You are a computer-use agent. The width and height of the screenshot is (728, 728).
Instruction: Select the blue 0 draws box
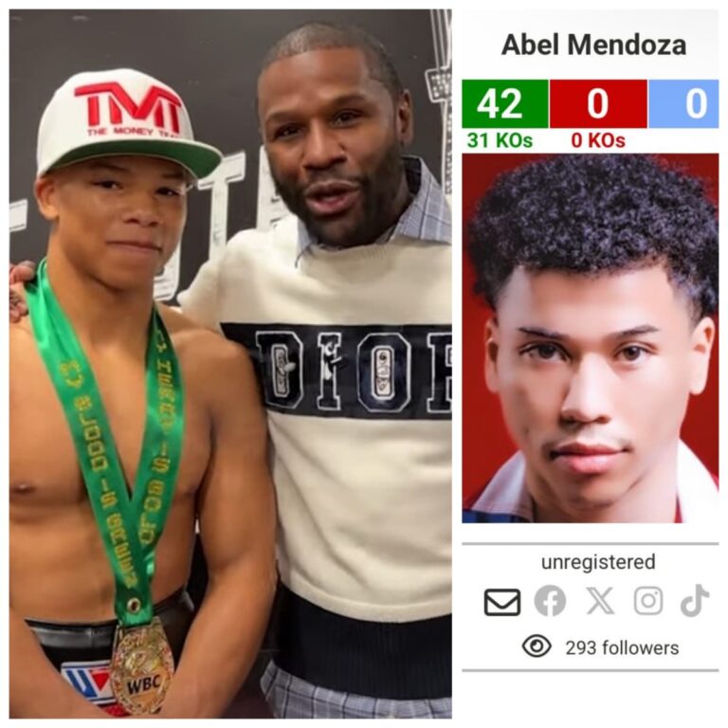tap(683, 103)
